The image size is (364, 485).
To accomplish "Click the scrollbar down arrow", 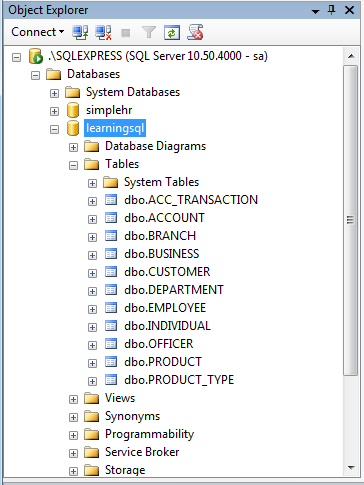I will pos(351,468).
